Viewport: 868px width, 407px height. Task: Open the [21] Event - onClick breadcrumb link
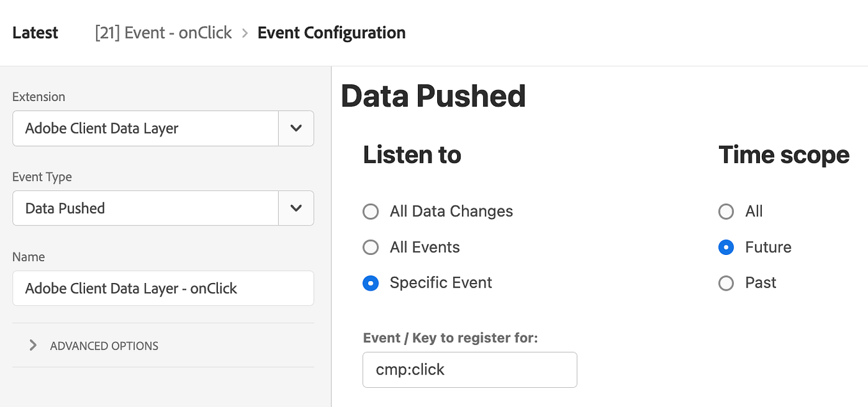click(163, 33)
